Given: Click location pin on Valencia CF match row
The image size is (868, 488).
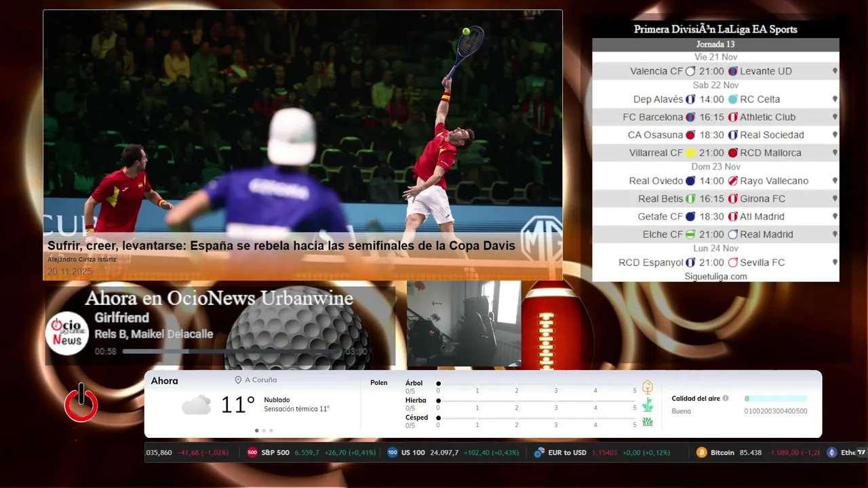Looking at the screenshot, I should pyautogui.click(x=835, y=71).
